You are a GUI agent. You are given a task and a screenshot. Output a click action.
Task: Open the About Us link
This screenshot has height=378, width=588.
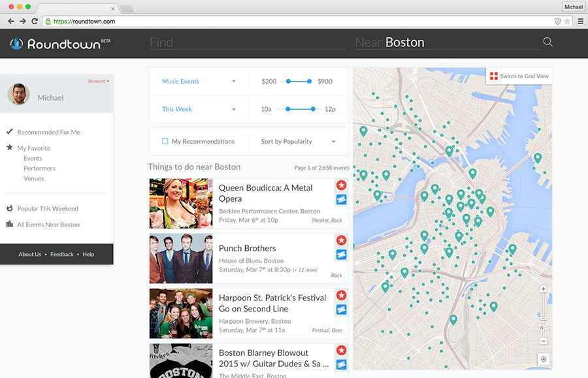tap(29, 255)
